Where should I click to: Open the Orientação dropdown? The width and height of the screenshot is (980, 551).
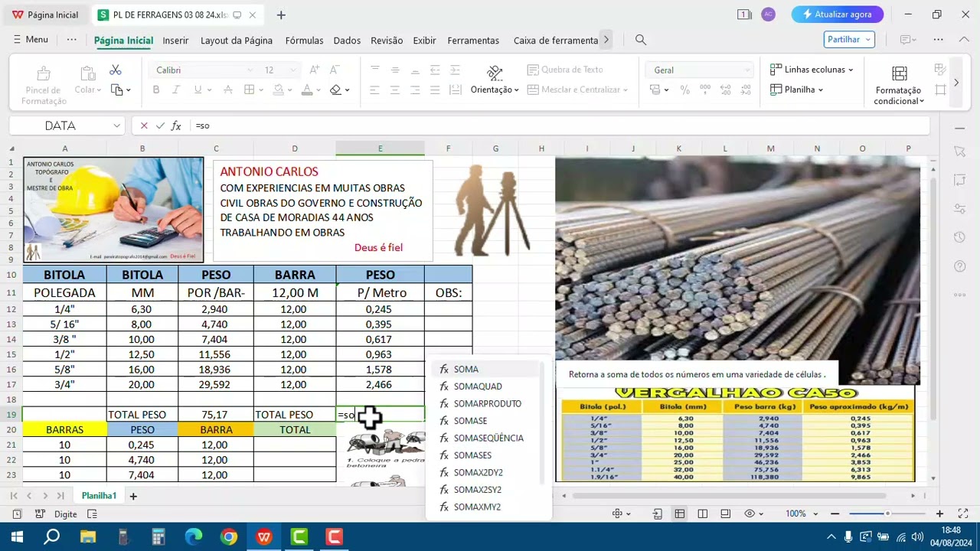pos(495,80)
